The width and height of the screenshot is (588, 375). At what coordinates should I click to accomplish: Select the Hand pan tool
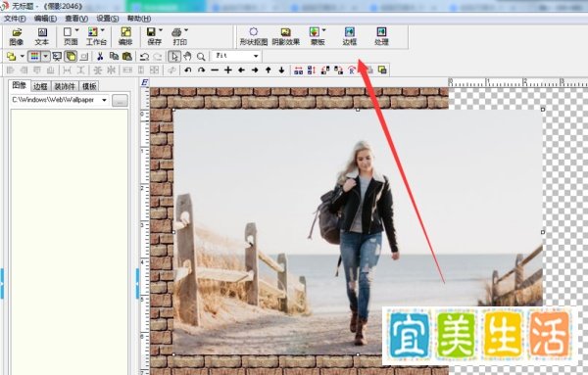187,56
